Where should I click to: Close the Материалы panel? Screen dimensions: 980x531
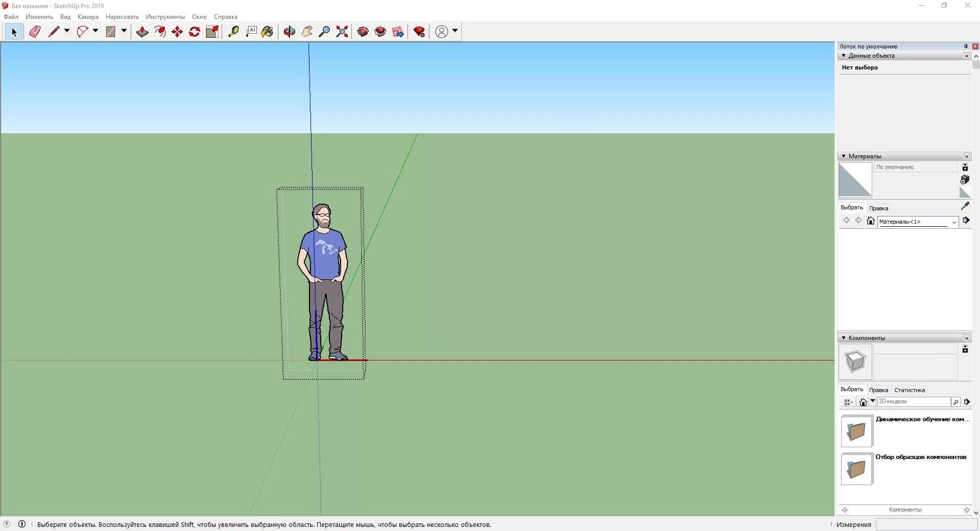[967, 156]
